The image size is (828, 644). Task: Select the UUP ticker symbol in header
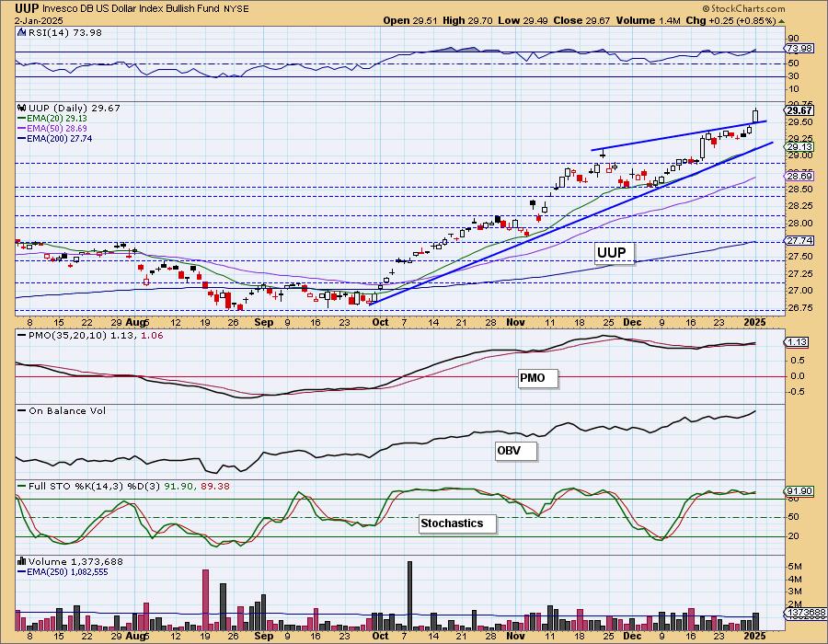coord(27,8)
